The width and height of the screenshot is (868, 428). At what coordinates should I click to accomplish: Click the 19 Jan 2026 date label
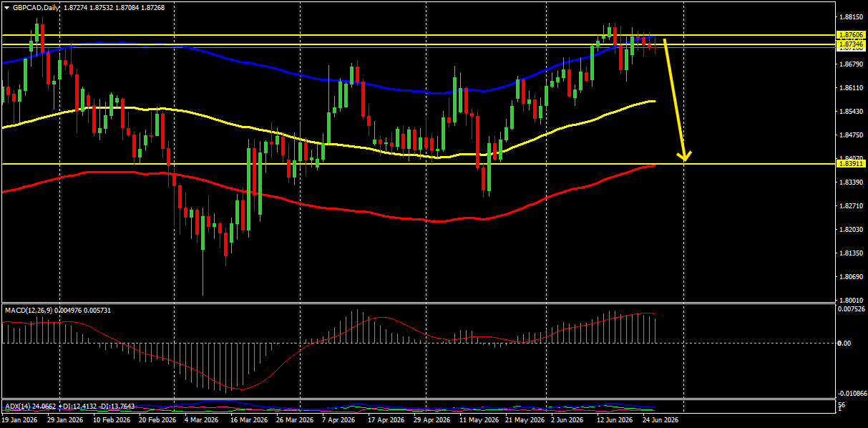20,421
